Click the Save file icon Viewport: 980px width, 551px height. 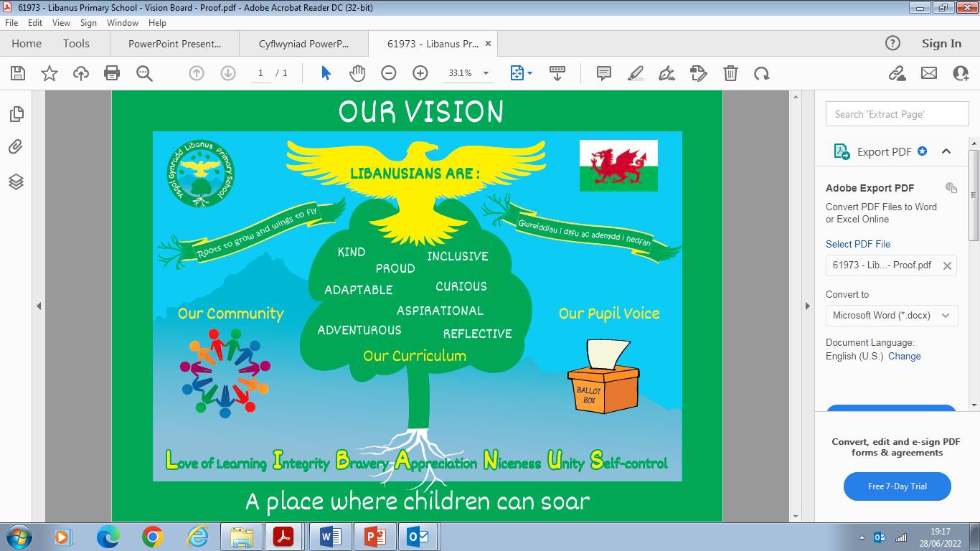(18, 73)
